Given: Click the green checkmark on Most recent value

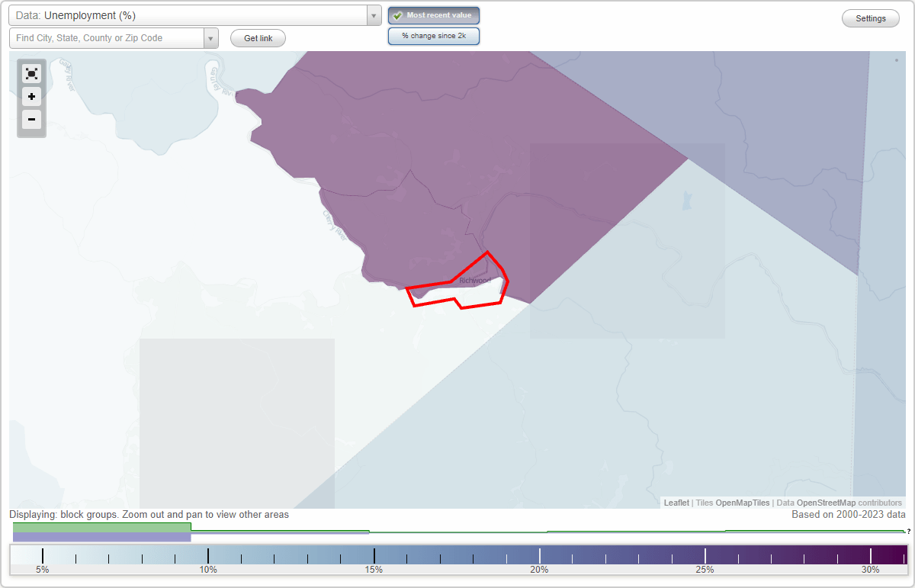Looking at the screenshot, I should [398, 14].
